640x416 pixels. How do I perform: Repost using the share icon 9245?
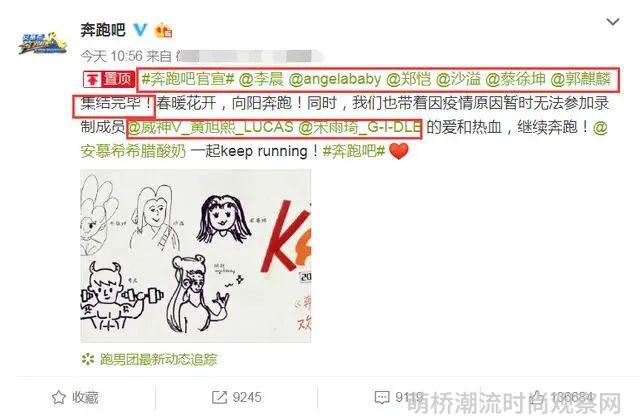237,397
